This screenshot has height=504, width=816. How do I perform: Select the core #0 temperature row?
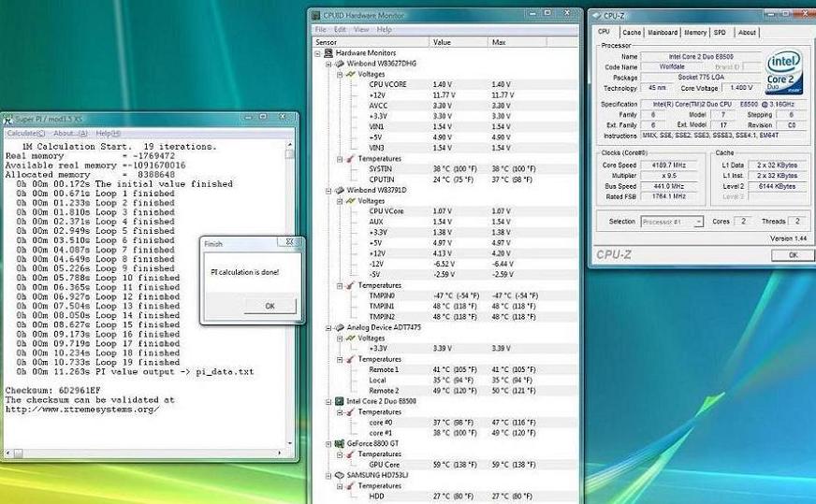pyautogui.click(x=445, y=423)
